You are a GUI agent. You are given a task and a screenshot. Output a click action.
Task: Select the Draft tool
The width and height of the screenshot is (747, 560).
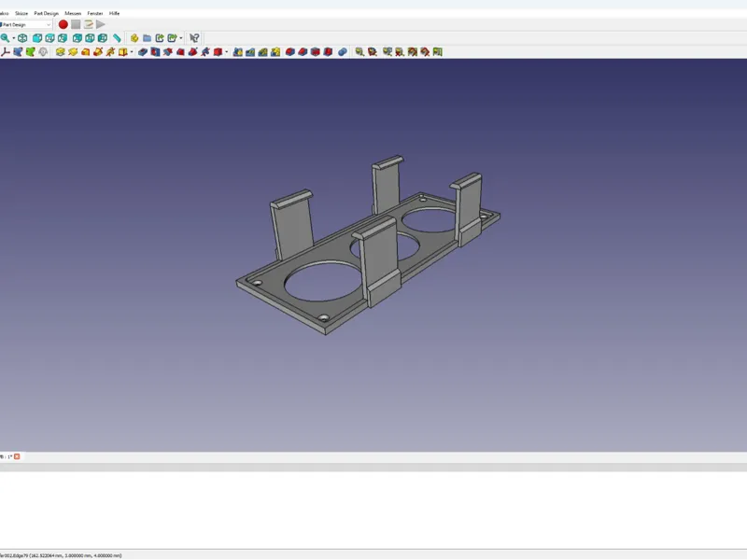[315, 52]
